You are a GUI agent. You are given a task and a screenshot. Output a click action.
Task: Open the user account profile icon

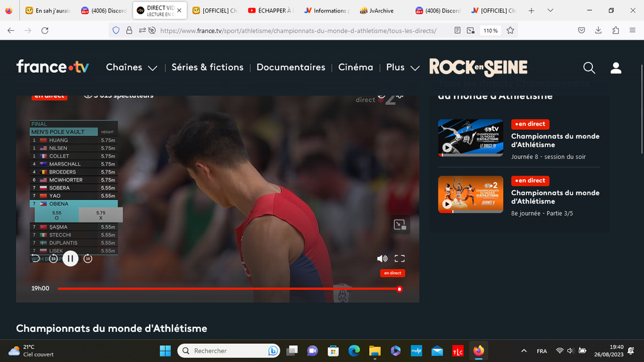(616, 68)
